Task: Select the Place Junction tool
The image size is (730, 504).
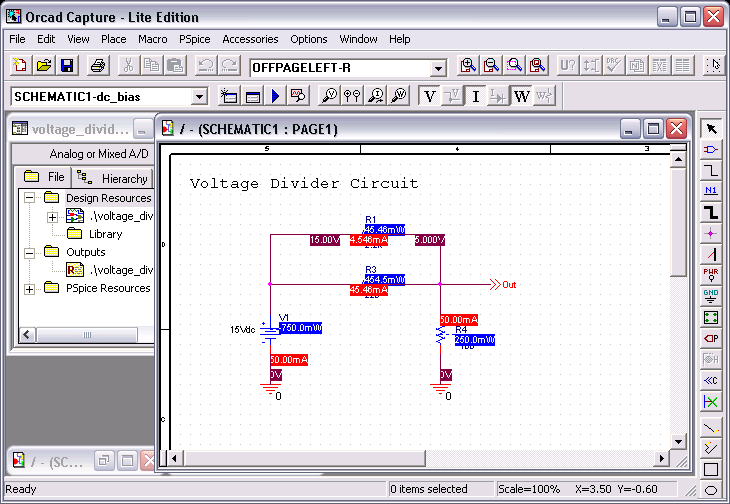Action: (x=711, y=234)
